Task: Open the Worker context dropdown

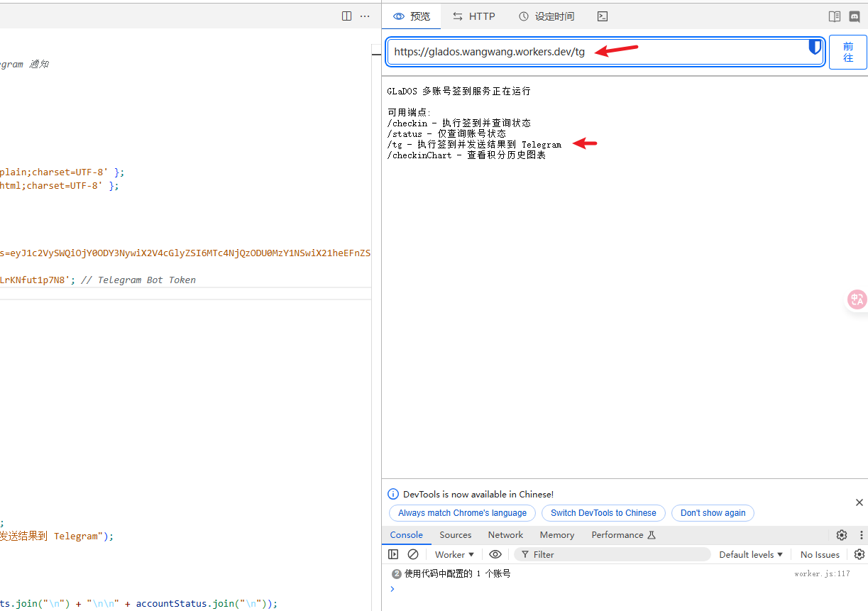Action: 455,554
